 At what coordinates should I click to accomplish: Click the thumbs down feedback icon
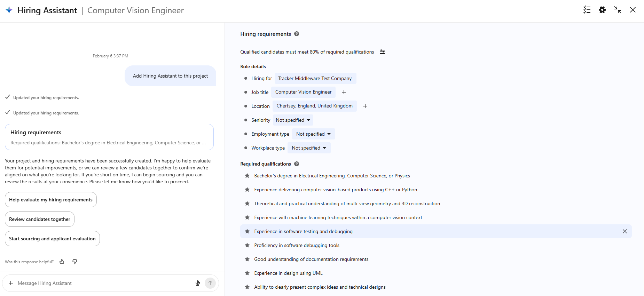click(x=74, y=262)
